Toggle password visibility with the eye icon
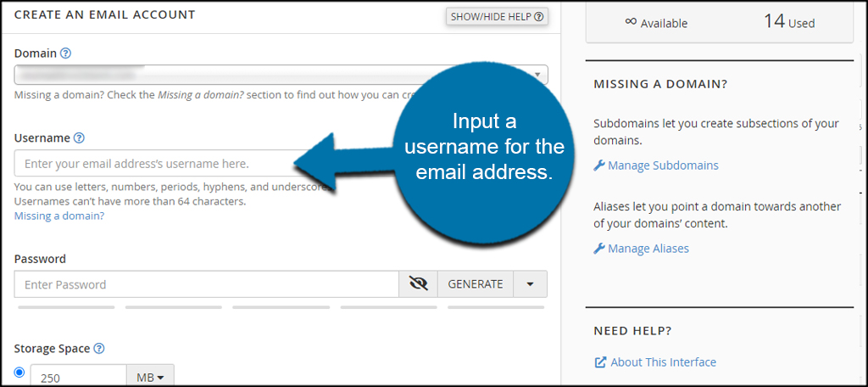 tap(419, 284)
